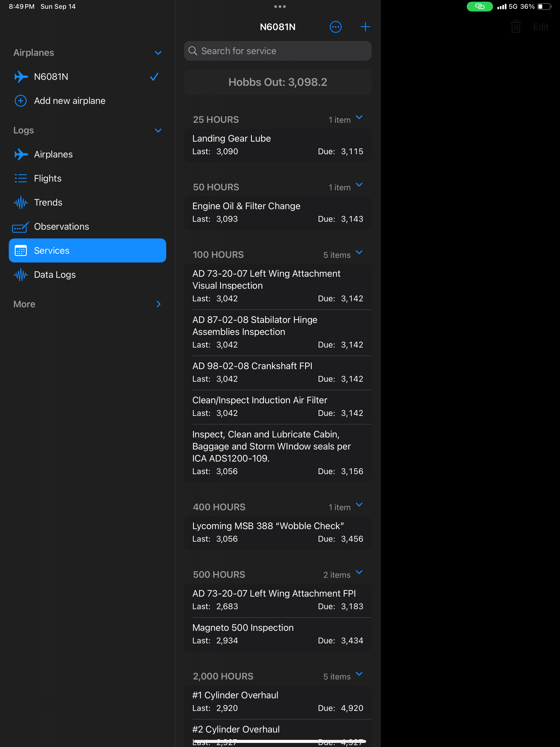Collapse the 25 HOURS group

point(359,118)
